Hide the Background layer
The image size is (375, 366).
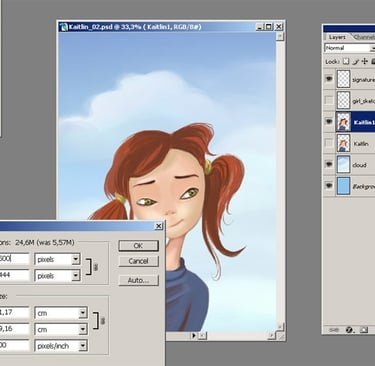[x=329, y=186]
